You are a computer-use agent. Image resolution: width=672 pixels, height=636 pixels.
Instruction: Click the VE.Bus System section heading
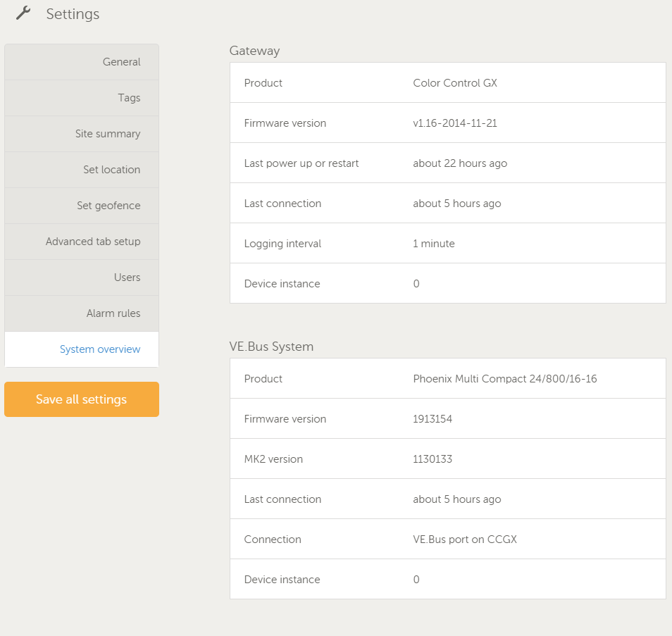click(271, 347)
